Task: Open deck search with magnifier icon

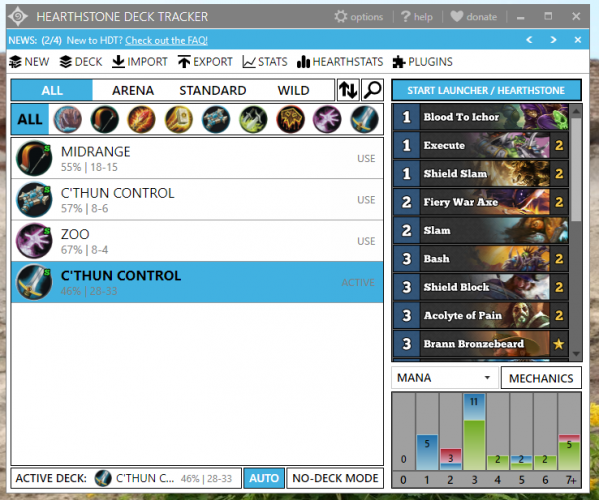Action: click(x=372, y=90)
